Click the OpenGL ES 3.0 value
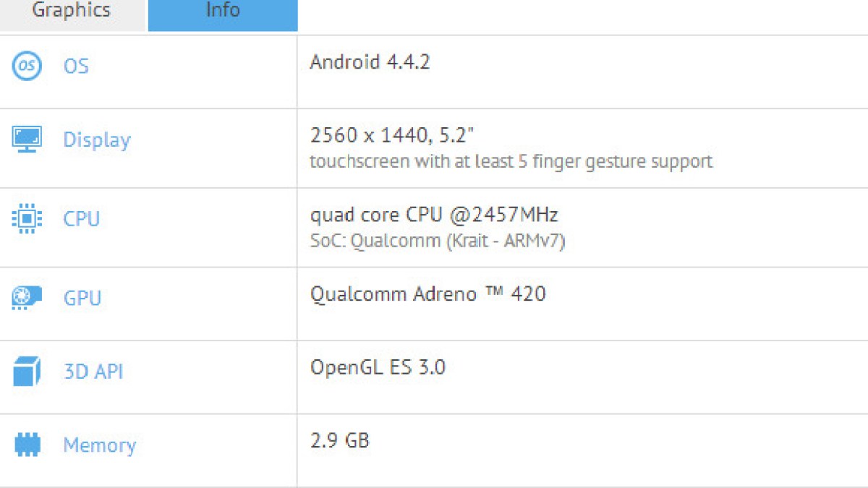Viewport: 868px width, 488px height. click(x=378, y=367)
